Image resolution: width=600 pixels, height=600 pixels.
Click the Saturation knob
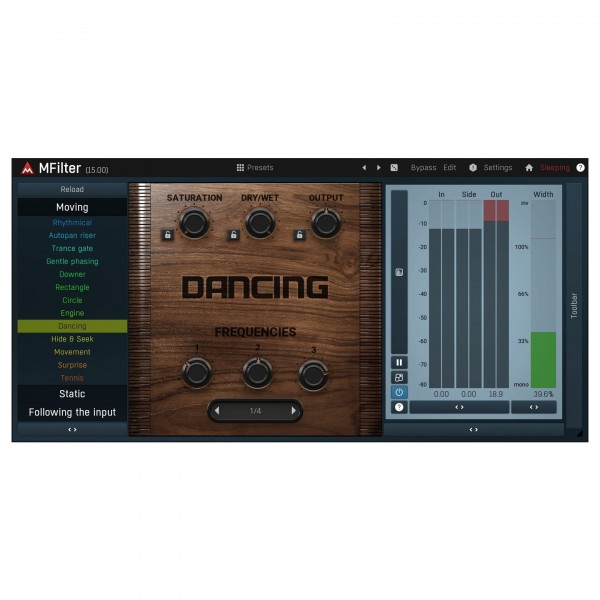[x=194, y=223]
